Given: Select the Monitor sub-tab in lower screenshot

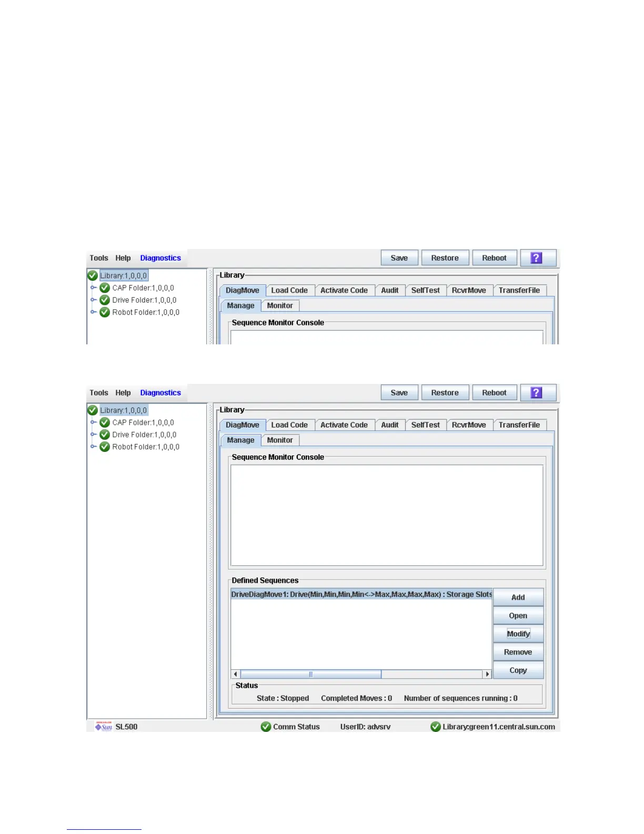Looking at the screenshot, I should click(280, 440).
